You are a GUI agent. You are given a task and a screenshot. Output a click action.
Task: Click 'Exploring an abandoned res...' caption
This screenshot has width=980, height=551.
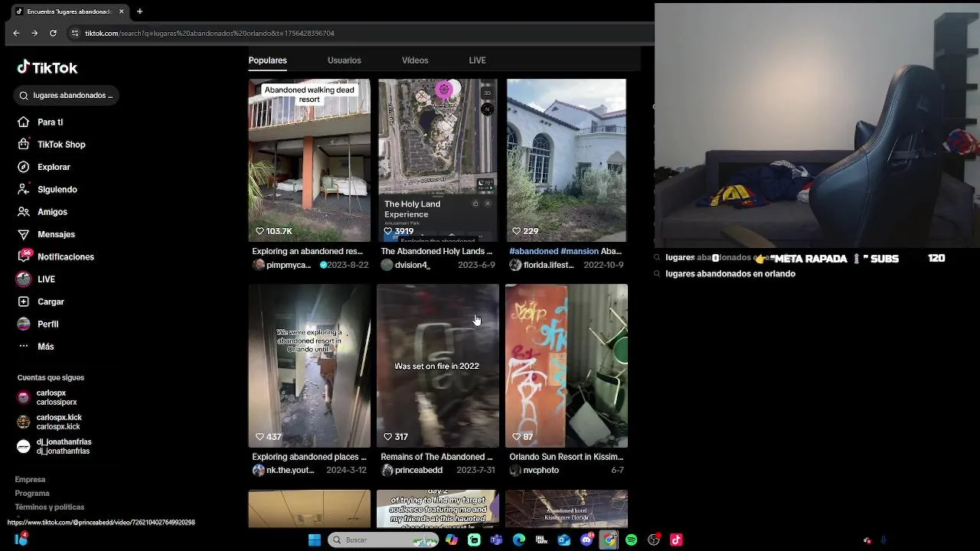[x=308, y=251]
